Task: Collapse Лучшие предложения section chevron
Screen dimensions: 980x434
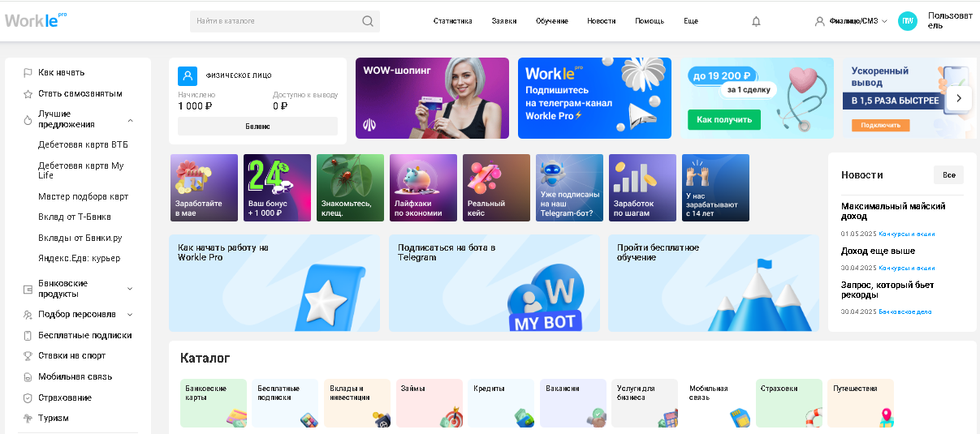Action: (x=130, y=120)
